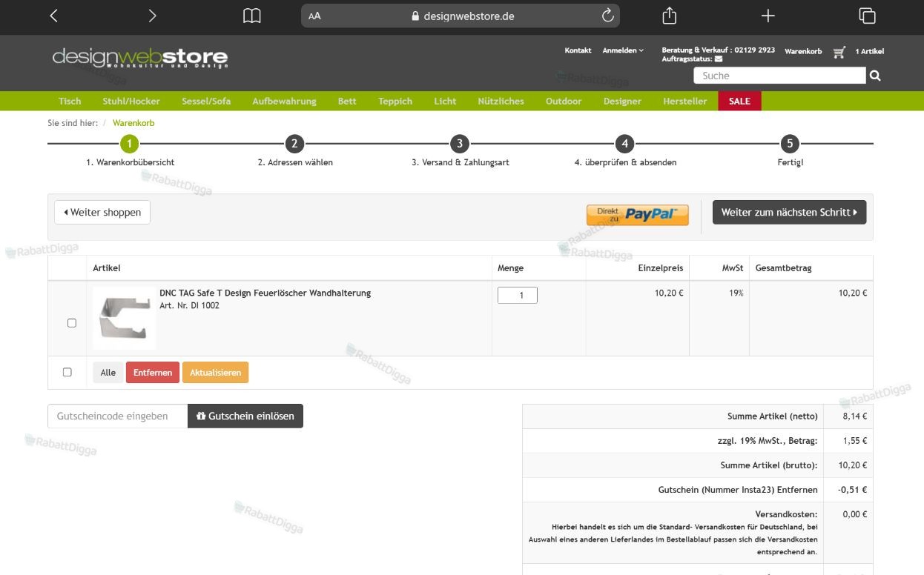Tick the select-all checkbox beside Alle
Viewport: 924px width, 575px height.
click(x=67, y=372)
